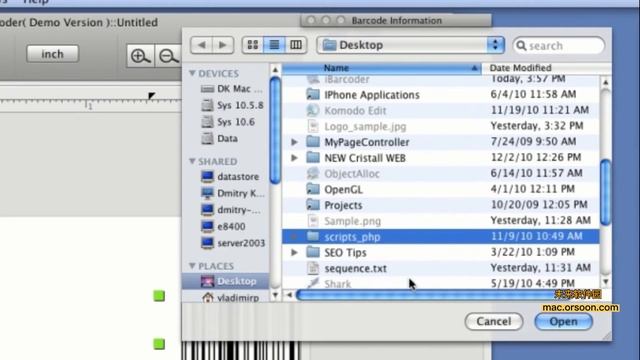640x360 pixels.
Task: Open server2003 shared computer
Action: [233, 243]
